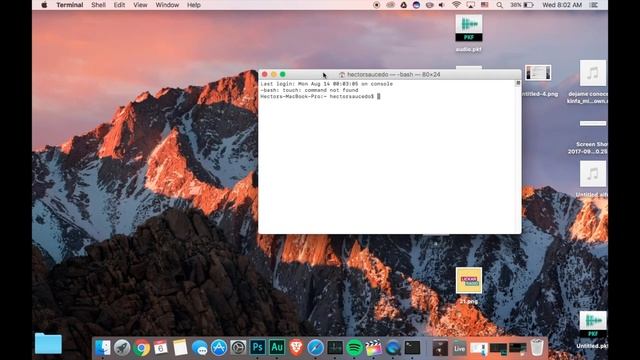This screenshot has width=640, height=360.
Task: Open the View menu
Action: 140,5
